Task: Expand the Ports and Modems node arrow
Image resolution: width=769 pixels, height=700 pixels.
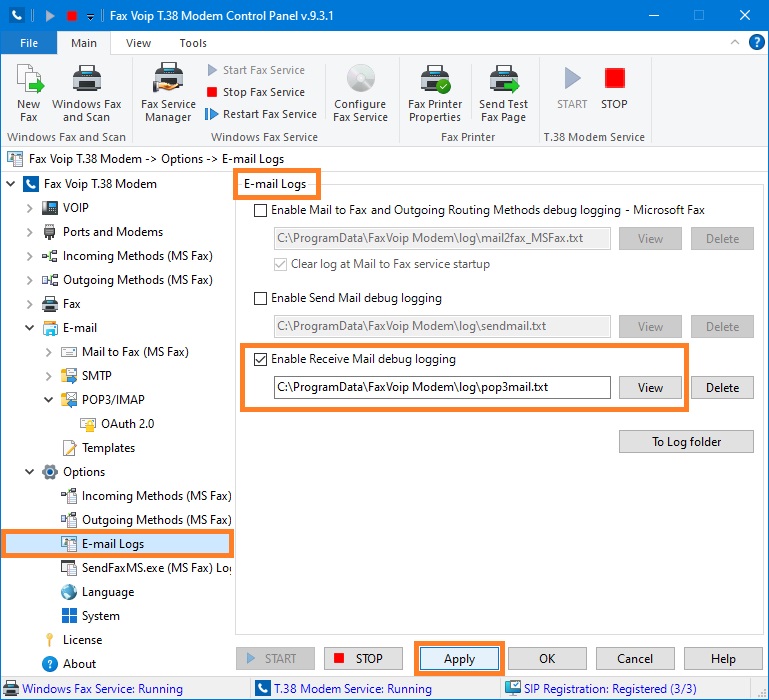Action: 29,232
